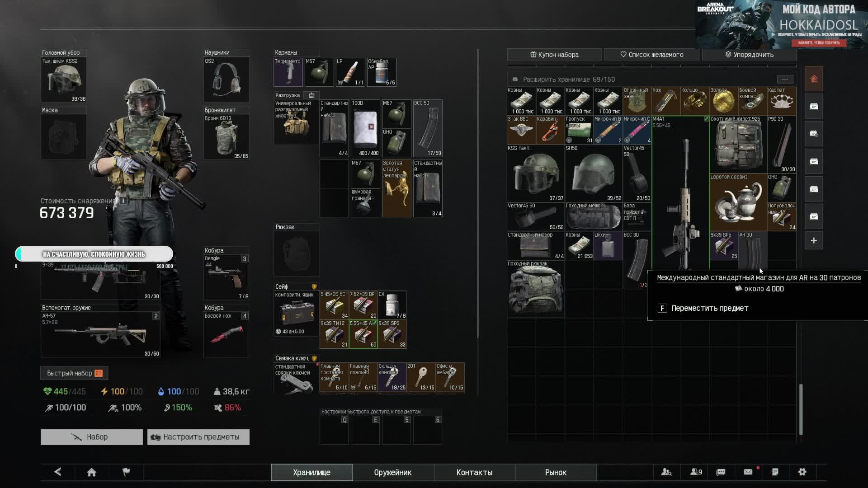Select the Q quick access slot
The width and height of the screenshot is (868, 488).
coord(335,430)
